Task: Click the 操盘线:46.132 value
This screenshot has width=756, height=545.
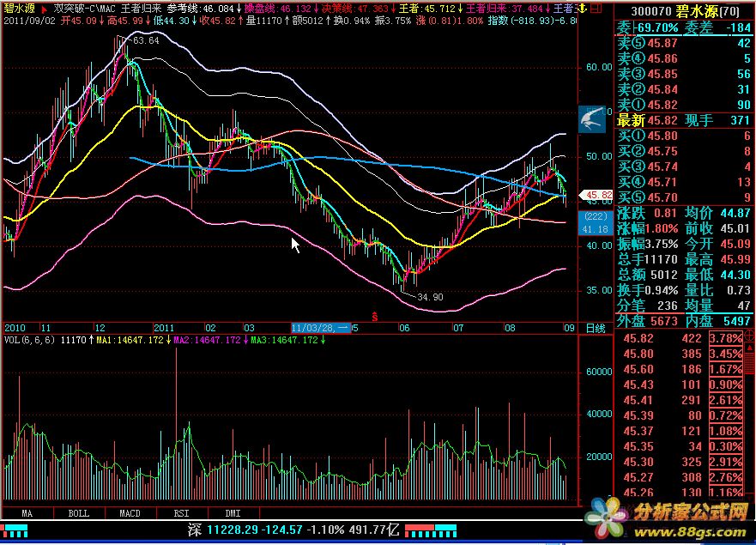Action: coord(278,9)
